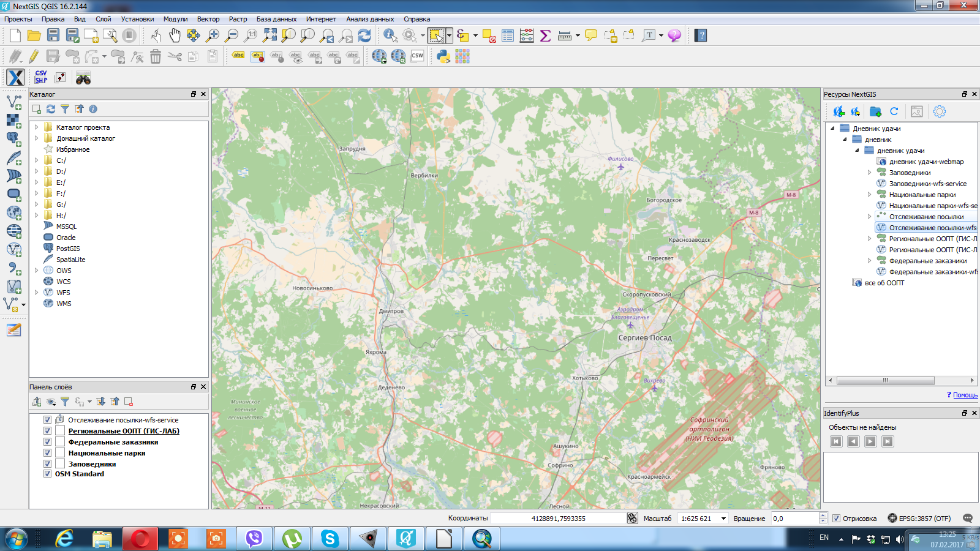Click the Refresh map view icon
Image resolution: width=980 pixels, height=551 pixels.
coord(364,36)
